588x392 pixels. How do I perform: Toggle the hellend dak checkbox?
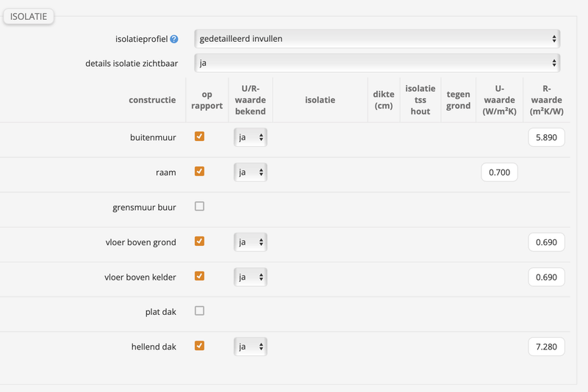click(199, 346)
